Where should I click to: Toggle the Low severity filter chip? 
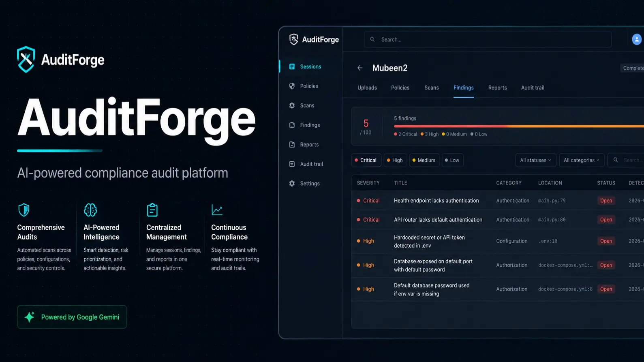452,160
